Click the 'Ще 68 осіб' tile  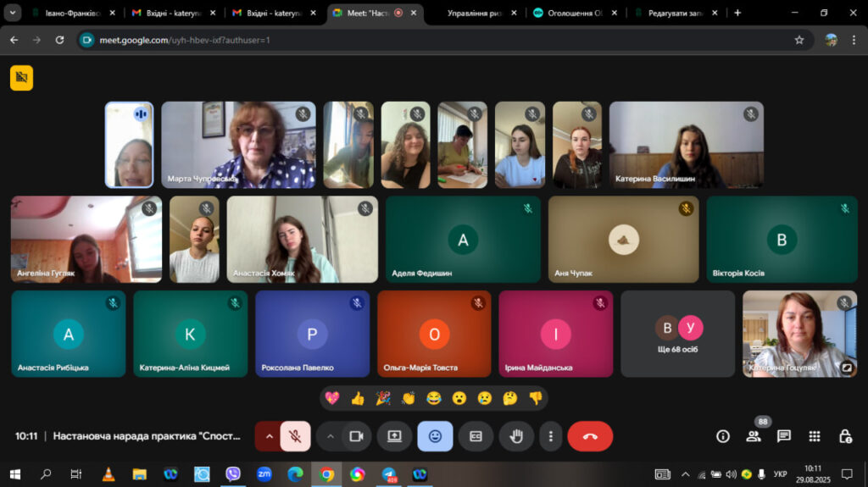pos(677,334)
